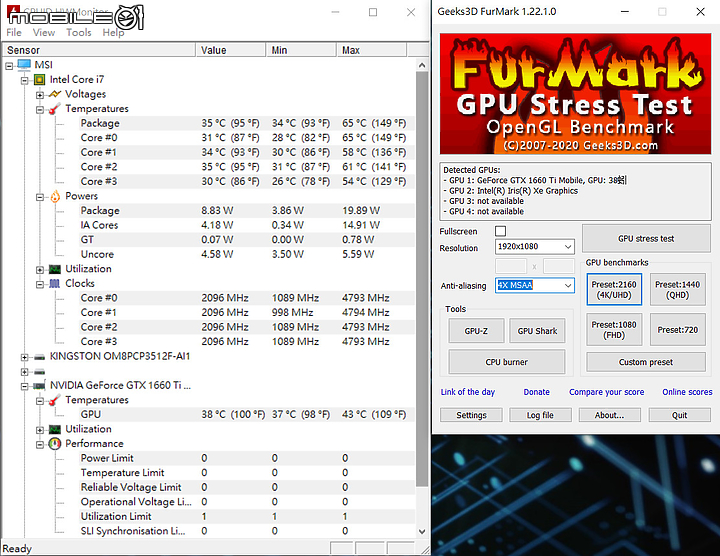Open the Online scores link
This screenshot has height=556, width=720.
pyautogui.click(x=687, y=392)
